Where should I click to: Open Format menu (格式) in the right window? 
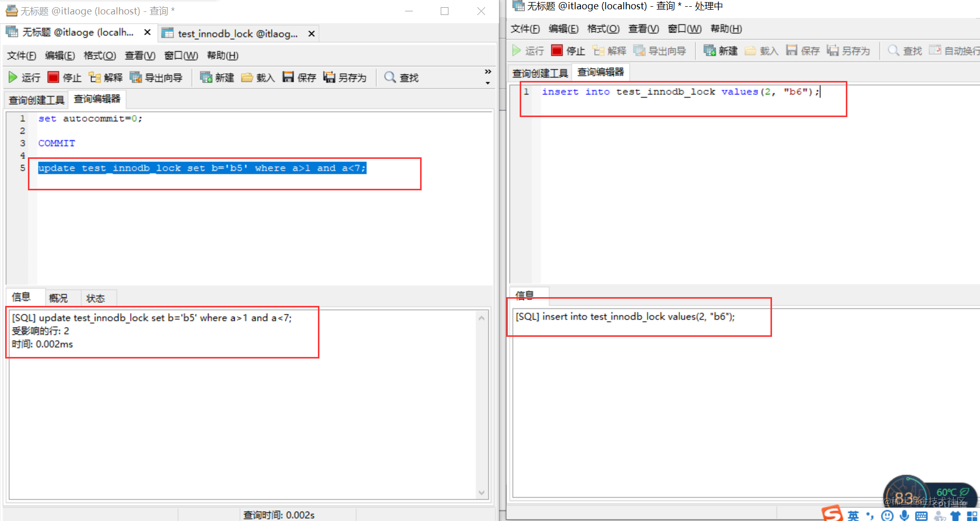pyautogui.click(x=603, y=28)
